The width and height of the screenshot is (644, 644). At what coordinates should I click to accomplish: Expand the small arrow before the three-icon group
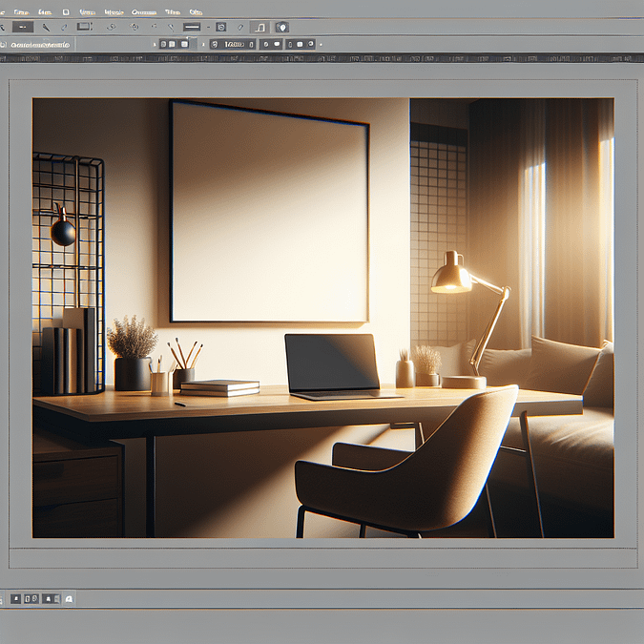coord(155,44)
